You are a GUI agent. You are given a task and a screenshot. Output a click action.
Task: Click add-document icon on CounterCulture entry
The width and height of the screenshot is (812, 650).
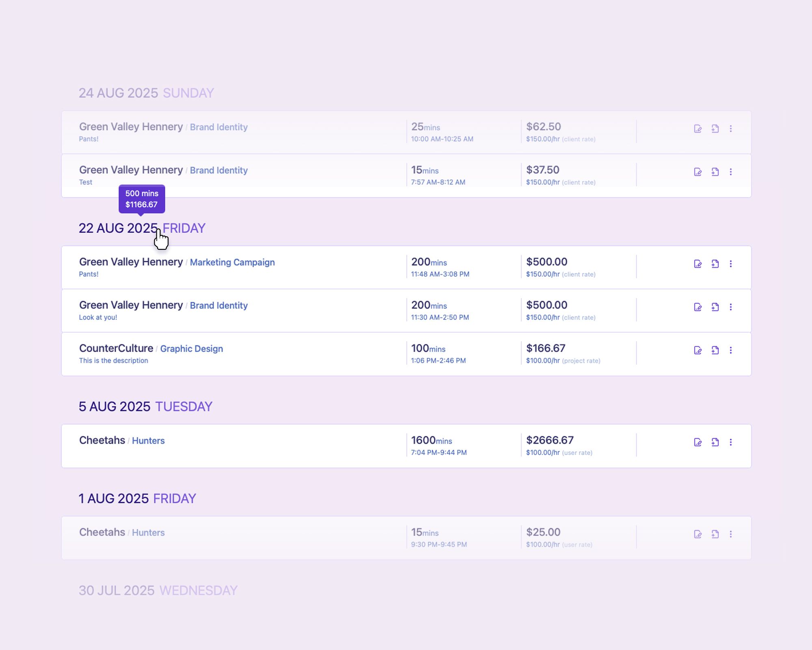pos(715,350)
